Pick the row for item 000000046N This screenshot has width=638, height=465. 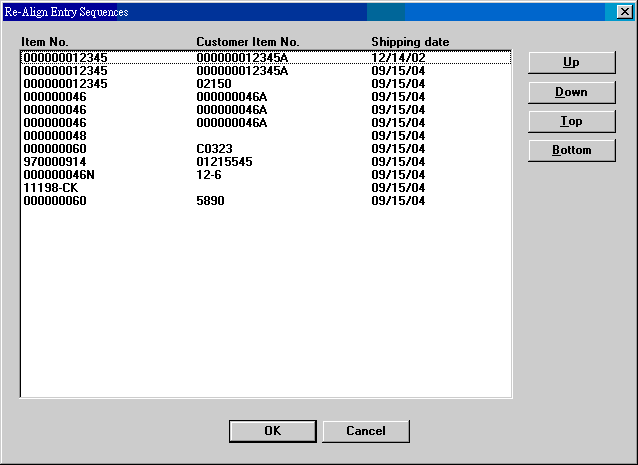point(58,175)
